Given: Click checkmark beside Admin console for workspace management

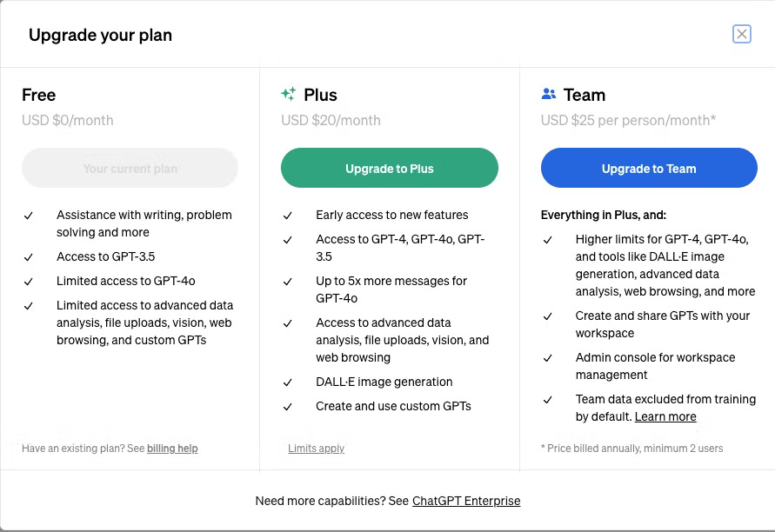Looking at the screenshot, I should click(x=548, y=359).
